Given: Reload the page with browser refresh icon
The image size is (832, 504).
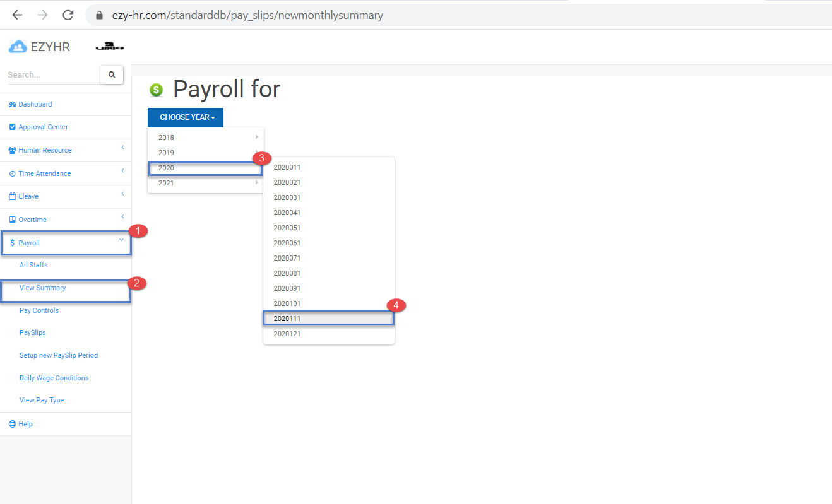Looking at the screenshot, I should tap(68, 15).
